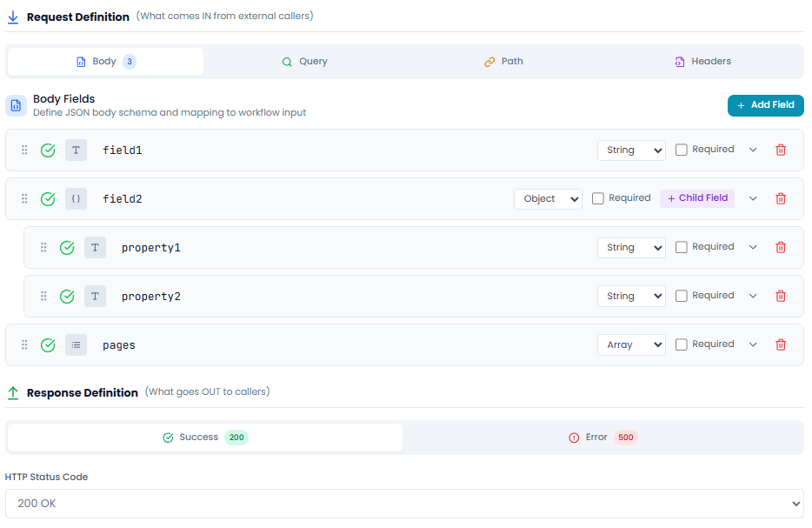Image resolution: width=812 pixels, height=528 pixels.
Task: Delete the pages field with trash icon
Action: (781, 345)
